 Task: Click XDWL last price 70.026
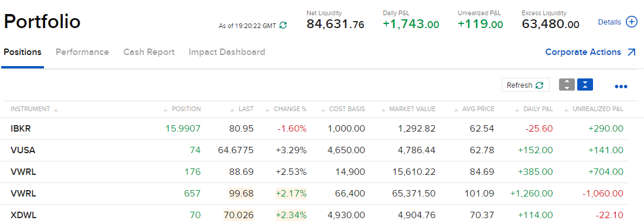coord(238,215)
